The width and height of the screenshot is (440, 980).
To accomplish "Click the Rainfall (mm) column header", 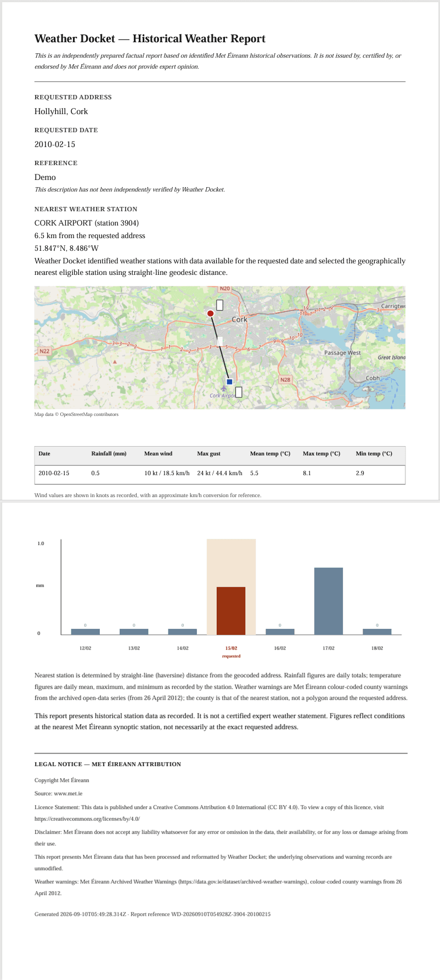I will 109,454.
